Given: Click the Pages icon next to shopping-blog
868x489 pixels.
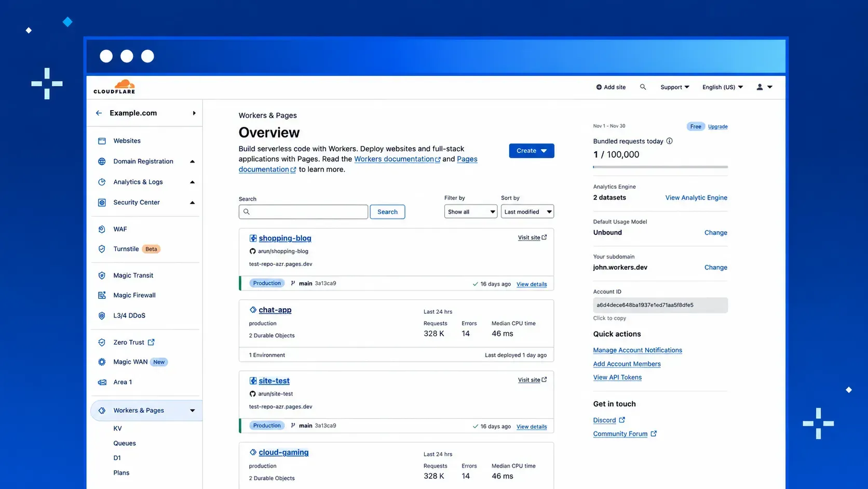Looking at the screenshot, I should point(253,238).
